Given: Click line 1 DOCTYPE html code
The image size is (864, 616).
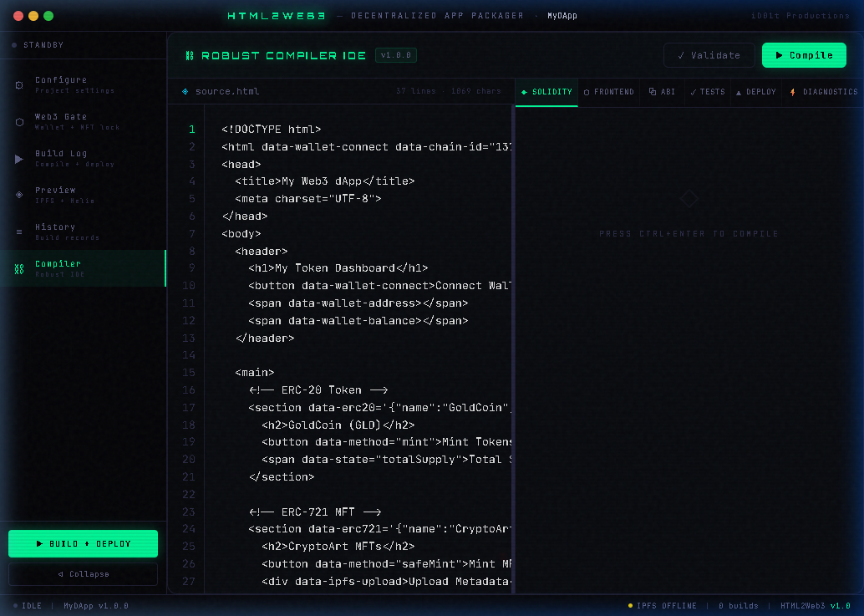Looking at the screenshot, I should 271,130.
